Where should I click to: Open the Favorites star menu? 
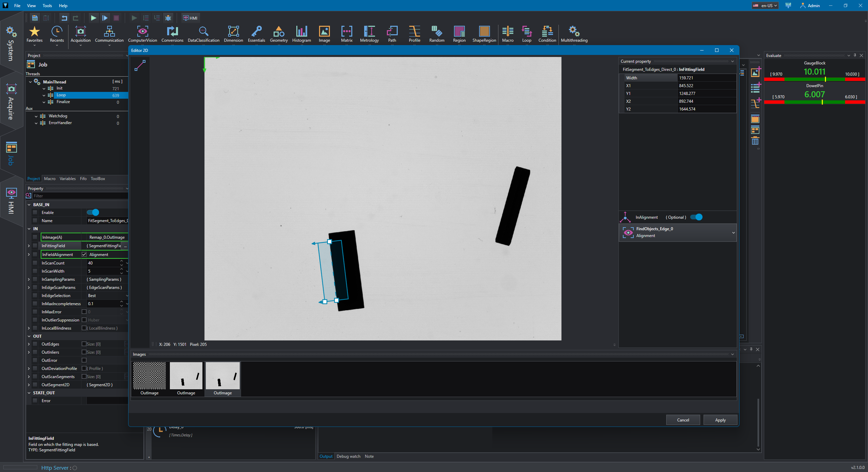pyautogui.click(x=35, y=34)
